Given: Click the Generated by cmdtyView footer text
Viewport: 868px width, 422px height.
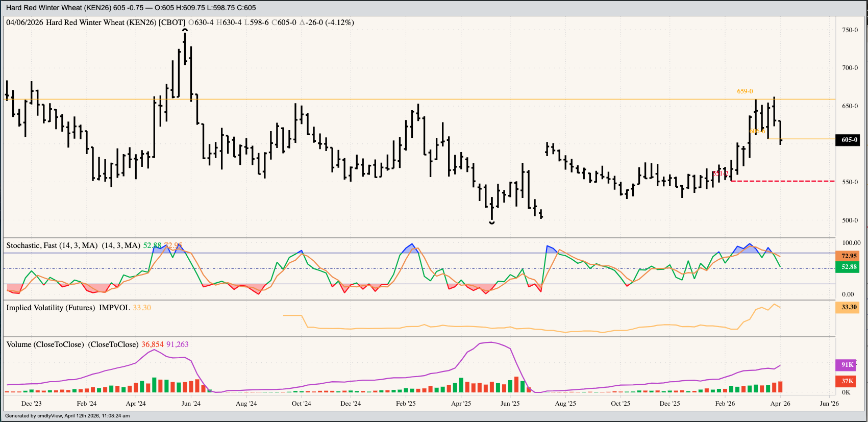Looking at the screenshot, I should 67,416.
